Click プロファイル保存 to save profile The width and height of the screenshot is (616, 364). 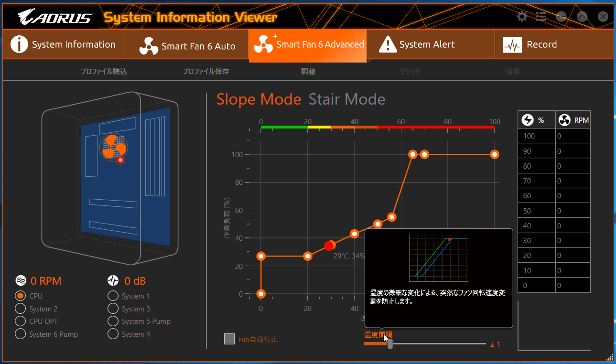(x=205, y=72)
